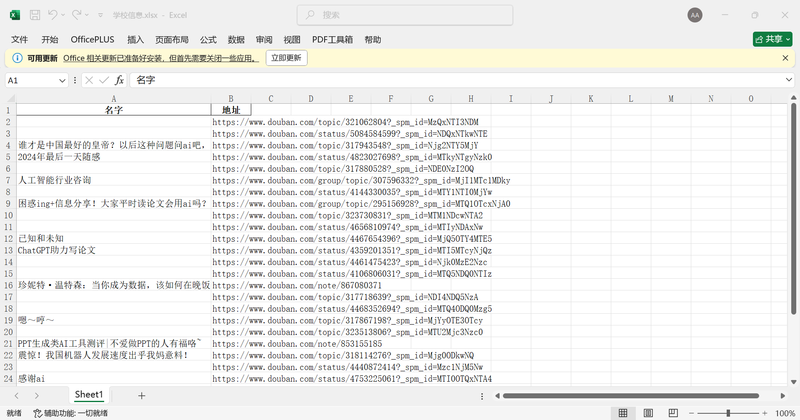
Task: Click the search box in title bar
Action: click(405, 15)
